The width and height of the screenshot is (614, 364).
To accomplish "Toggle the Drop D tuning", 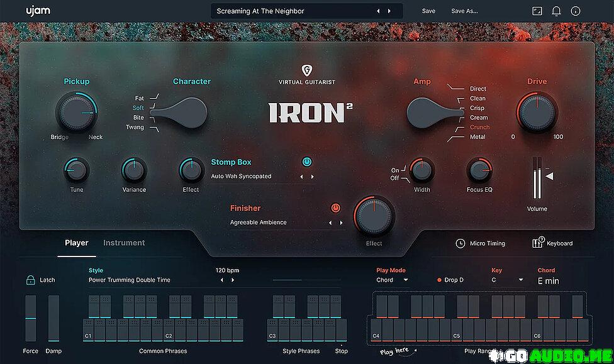I will tap(439, 280).
